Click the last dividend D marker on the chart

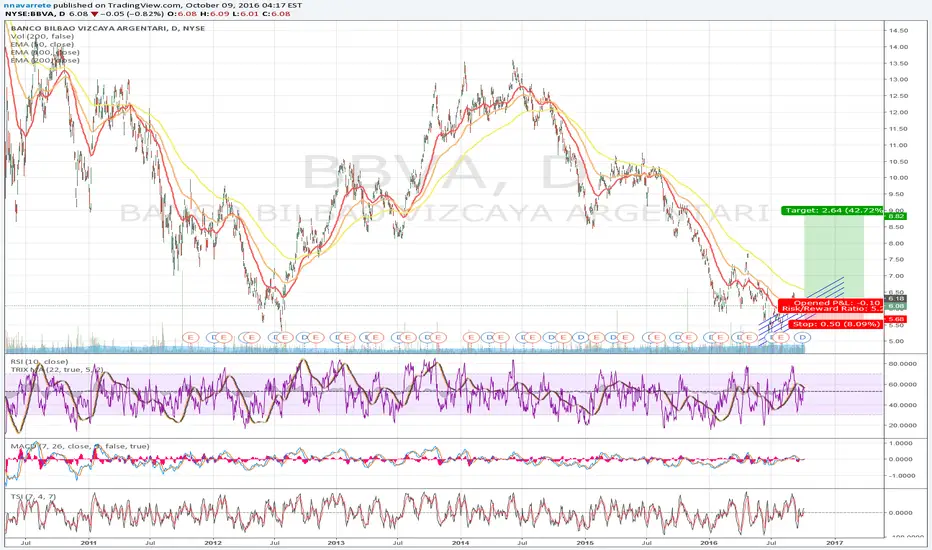coord(802,337)
